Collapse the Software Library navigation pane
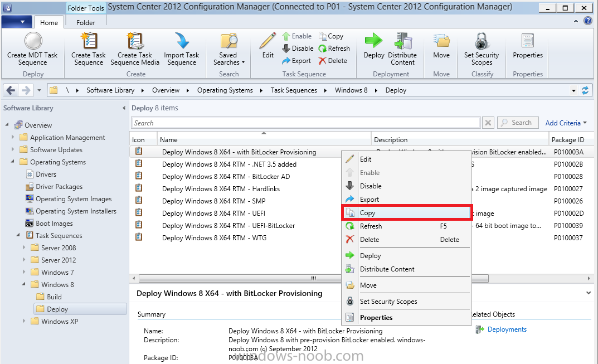598x364 pixels. (124, 108)
